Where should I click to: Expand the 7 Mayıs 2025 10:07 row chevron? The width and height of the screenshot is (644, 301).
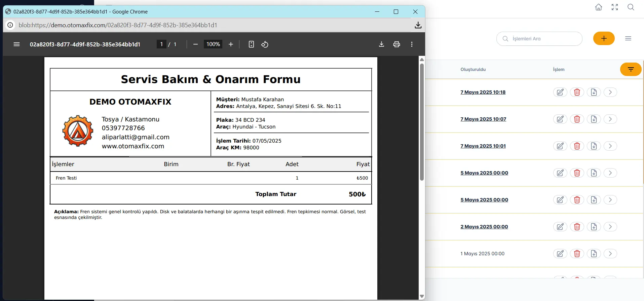point(610,119)
